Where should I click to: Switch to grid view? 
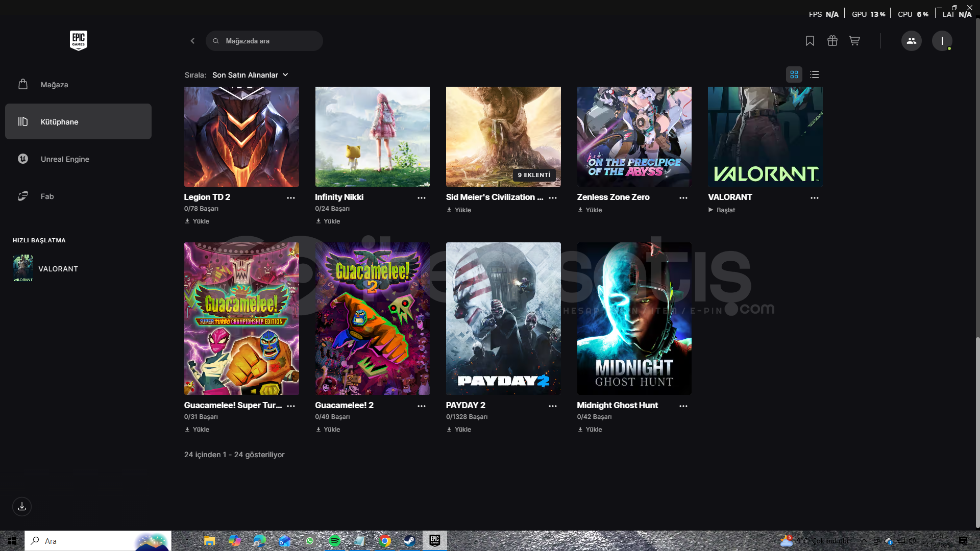(x=794, y=74)
